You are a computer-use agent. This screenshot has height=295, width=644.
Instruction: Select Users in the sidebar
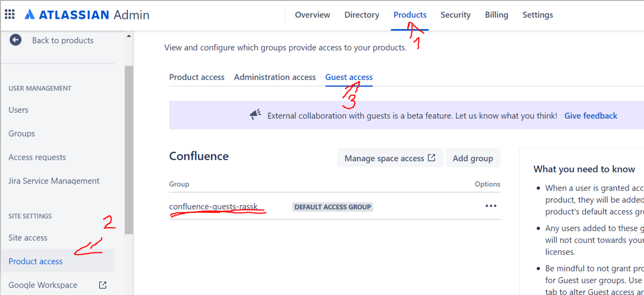[18, 109]
